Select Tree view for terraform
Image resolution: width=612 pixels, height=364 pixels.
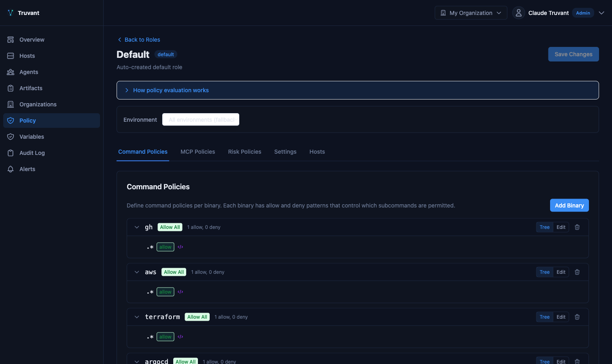(x=544, y=317)
